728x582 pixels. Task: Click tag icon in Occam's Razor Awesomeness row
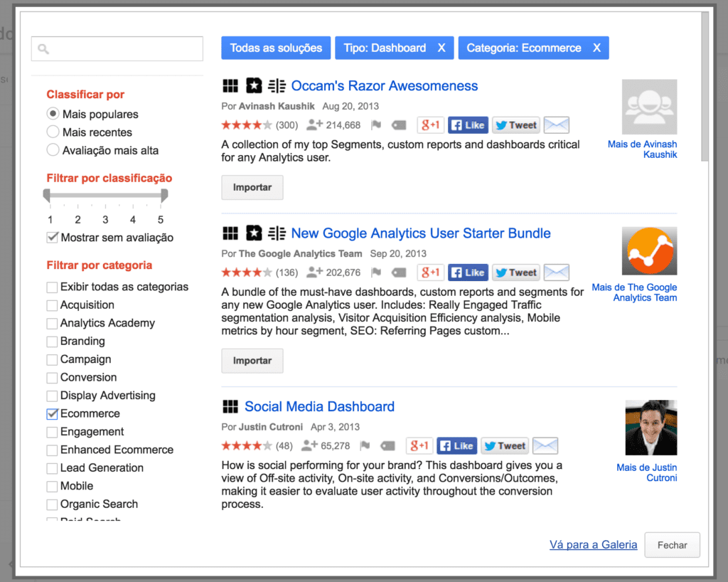(399, 125)
